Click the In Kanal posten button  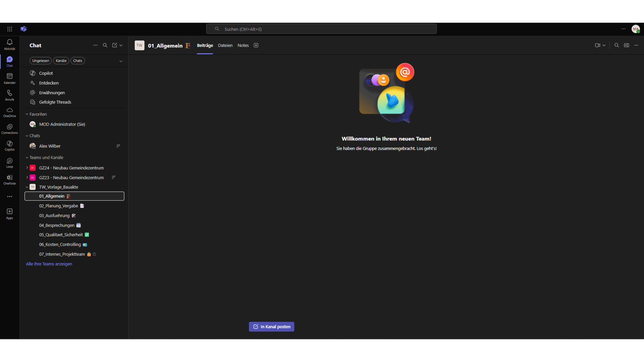(x=271, y=327)
